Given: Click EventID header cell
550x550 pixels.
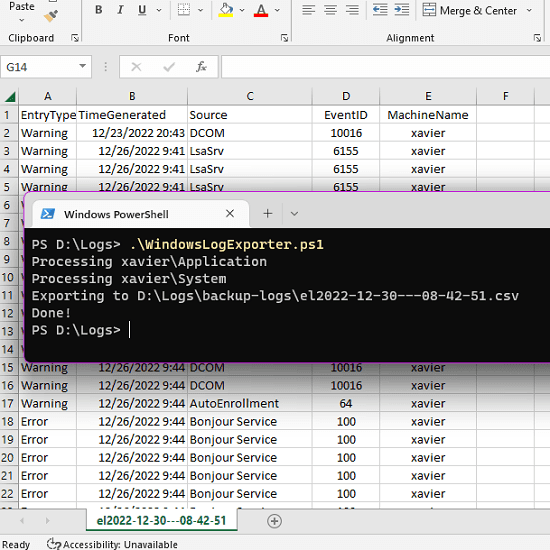Looking at the screenshot, I should 346,115.
